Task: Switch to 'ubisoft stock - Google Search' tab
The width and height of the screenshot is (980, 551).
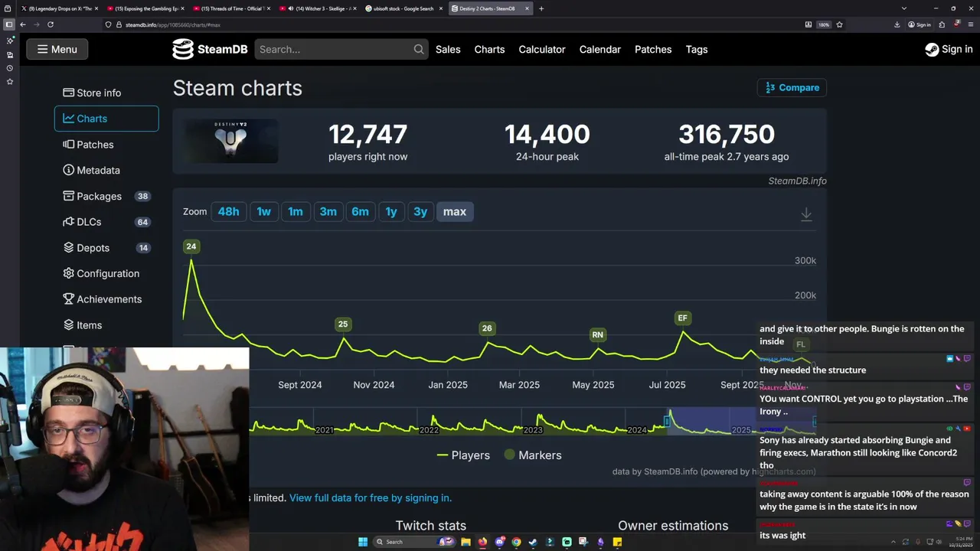Action: [x=405, y=8]
